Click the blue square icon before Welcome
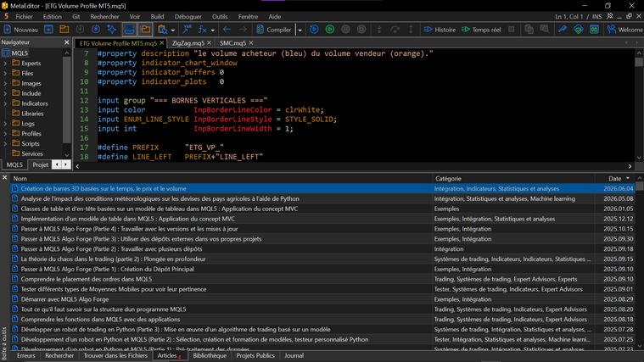Screen dimensions: 644x362 click(594, 30)
